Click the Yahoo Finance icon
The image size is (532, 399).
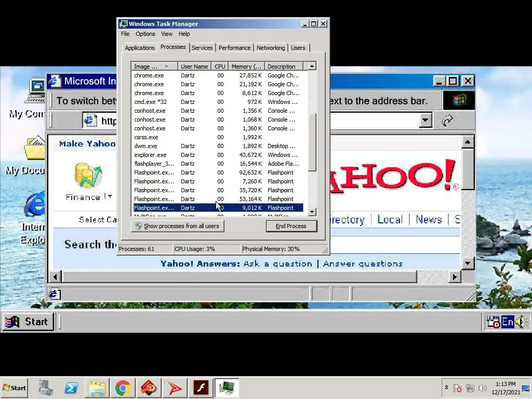88,176
